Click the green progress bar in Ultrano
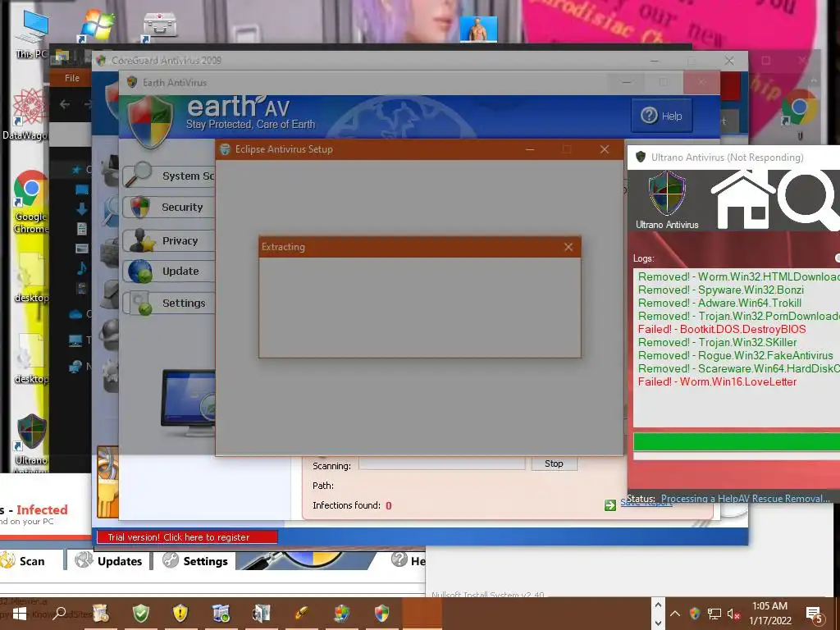Viewport: 840px width, 630px height. (x=737, y=442)
